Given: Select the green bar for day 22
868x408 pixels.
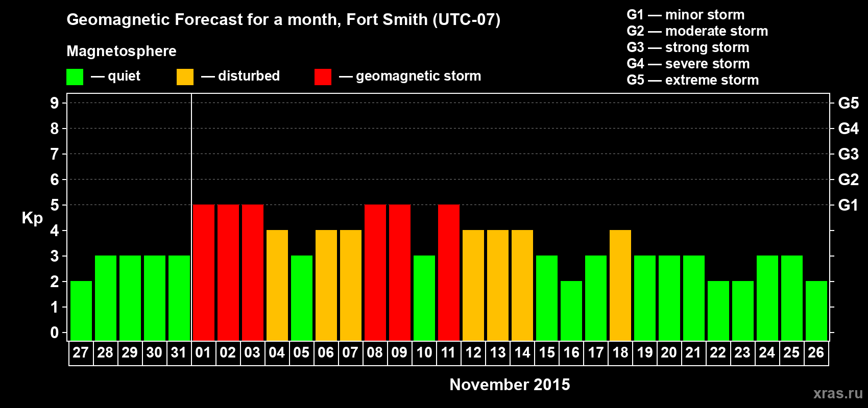Looking at the screenshot, I should [718, 311].
